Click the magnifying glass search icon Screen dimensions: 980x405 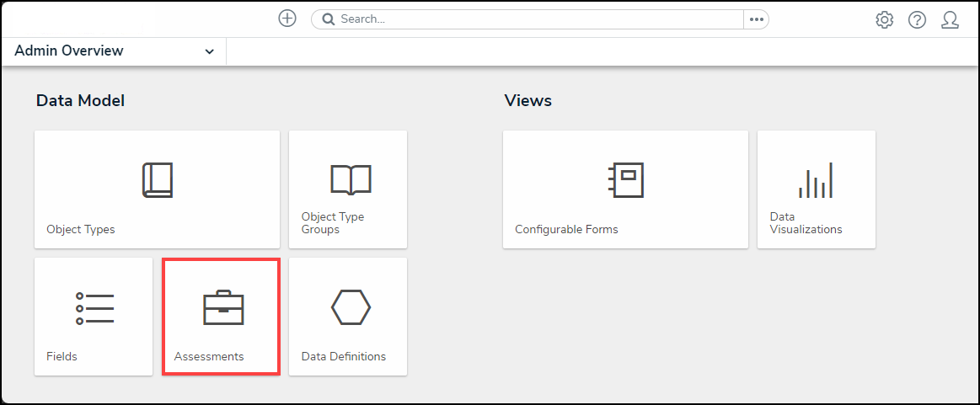tap(328, 19)
